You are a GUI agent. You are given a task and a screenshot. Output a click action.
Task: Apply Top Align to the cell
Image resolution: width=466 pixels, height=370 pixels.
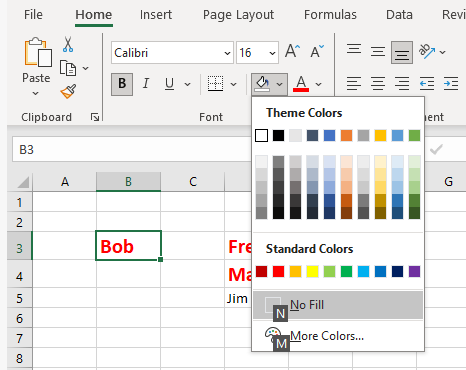[354, 50]
